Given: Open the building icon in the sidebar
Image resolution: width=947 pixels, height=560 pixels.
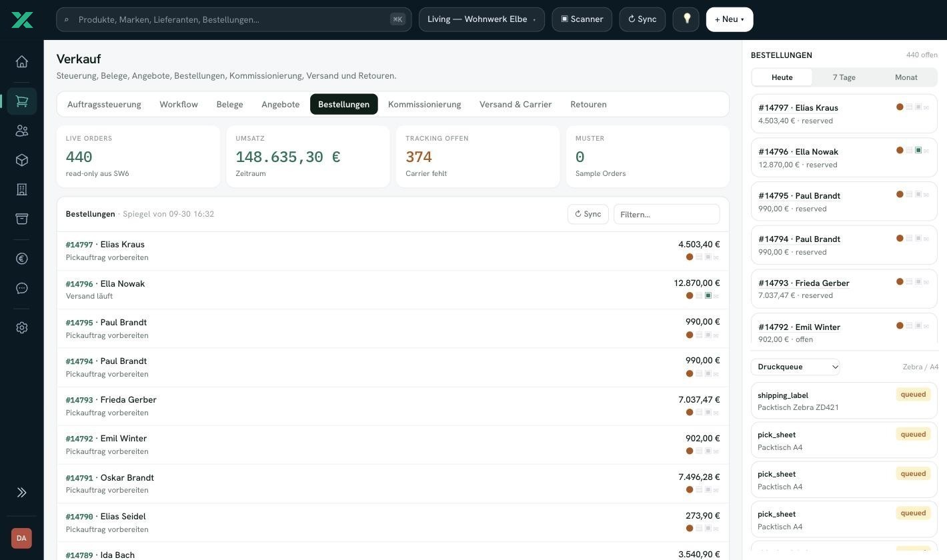Looking at the screenshot, I should pyautogui.click(x=22, y=189).
